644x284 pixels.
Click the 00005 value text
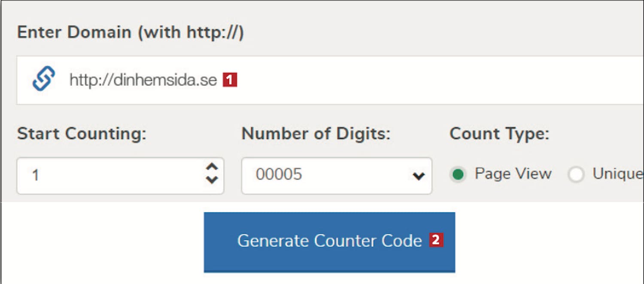click(279, 174)
